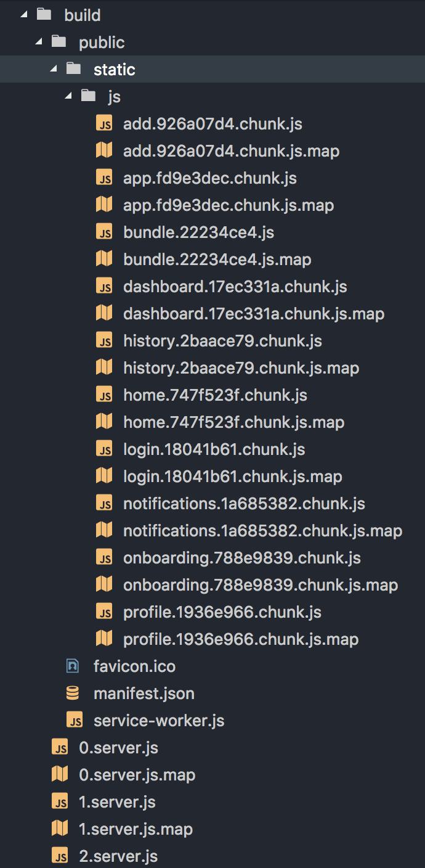Screen dimensions: 425x868
Task: Click map icon of add.926a07d4.chunk.js.map
Action: (x=104, y=150)
